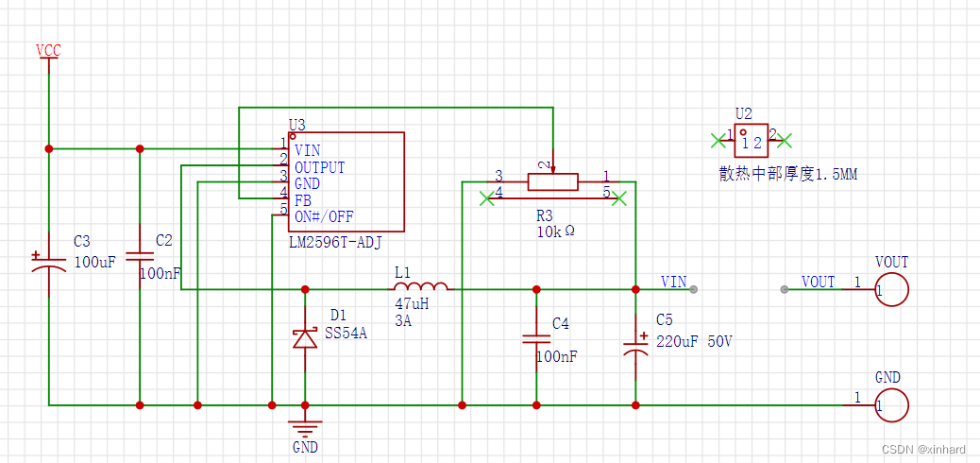Click the D1 designator text
This screenshot has height=463, width=980.
[x=337, y=314]
